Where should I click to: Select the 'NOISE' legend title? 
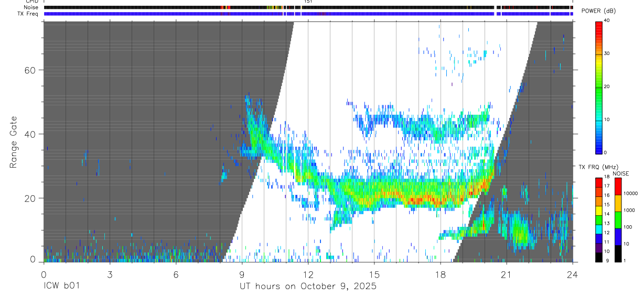tap(620, 173)
